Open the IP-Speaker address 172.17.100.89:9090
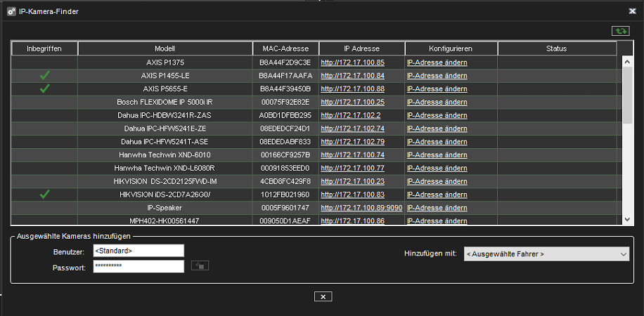Image resolution: width=644 pixels, height=316 pixels. pyautogui.click(x=361, y=208)
